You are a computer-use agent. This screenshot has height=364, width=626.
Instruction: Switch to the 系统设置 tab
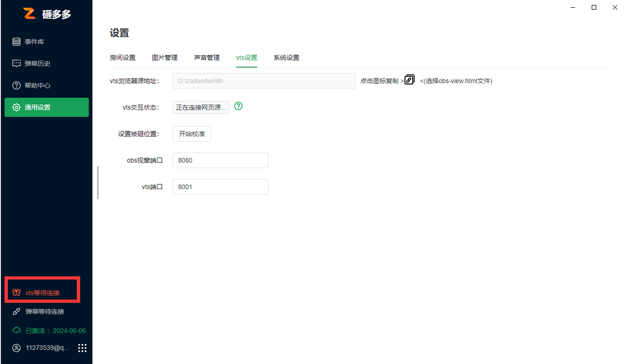click(287, 58)
